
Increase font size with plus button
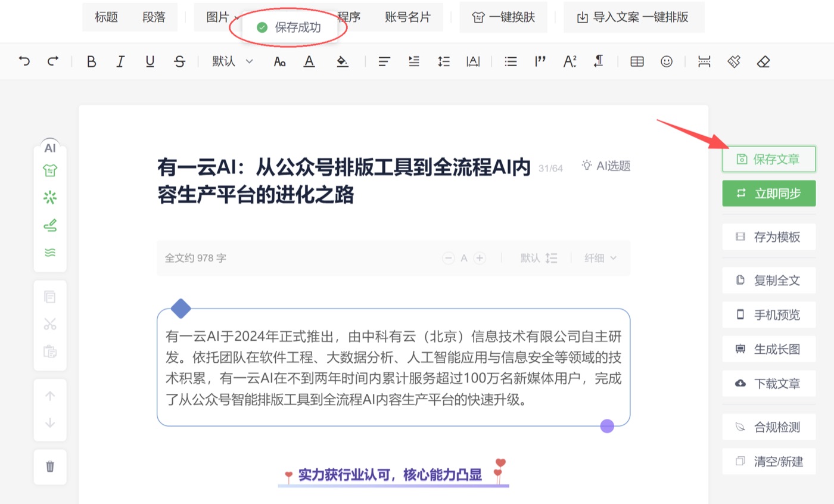[x=480, y=258]
